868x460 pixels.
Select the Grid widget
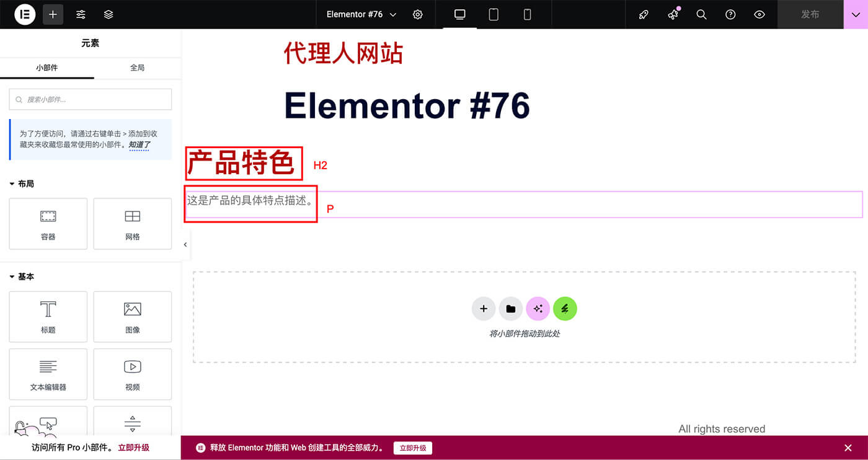point(133,224)
